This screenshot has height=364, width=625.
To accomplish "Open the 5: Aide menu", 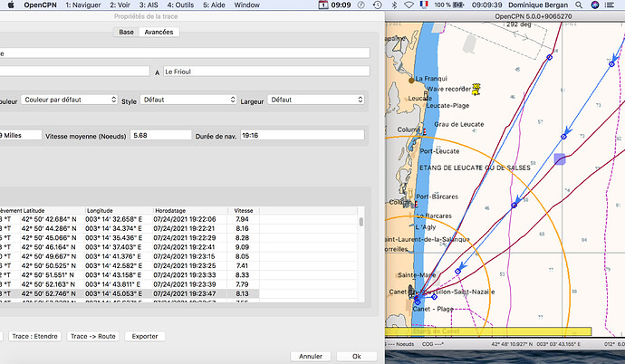I will point(214,5).
